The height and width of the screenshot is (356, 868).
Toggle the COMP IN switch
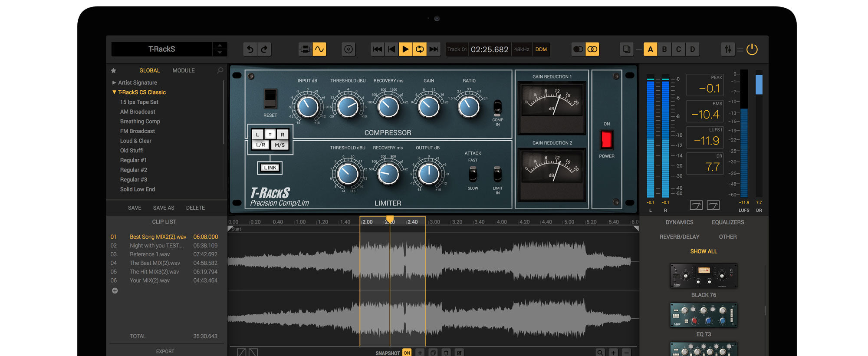[x=498, y=108]
